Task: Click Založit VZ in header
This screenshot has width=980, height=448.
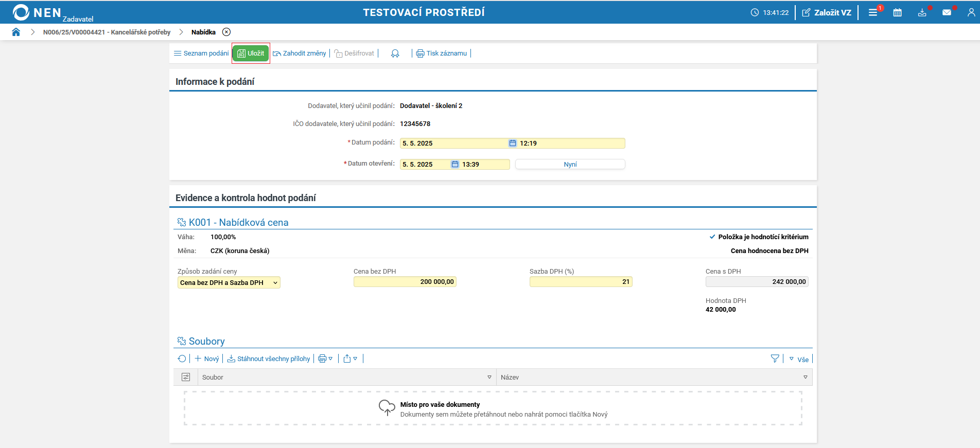Action: click(827, 12)
